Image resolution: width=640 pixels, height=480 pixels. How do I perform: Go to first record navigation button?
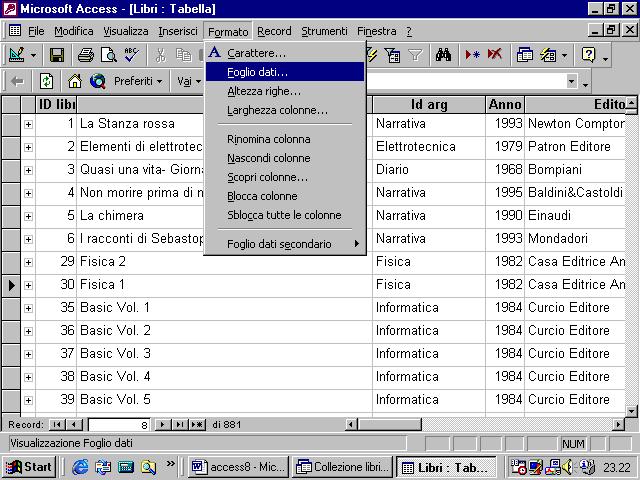[57, 424]
